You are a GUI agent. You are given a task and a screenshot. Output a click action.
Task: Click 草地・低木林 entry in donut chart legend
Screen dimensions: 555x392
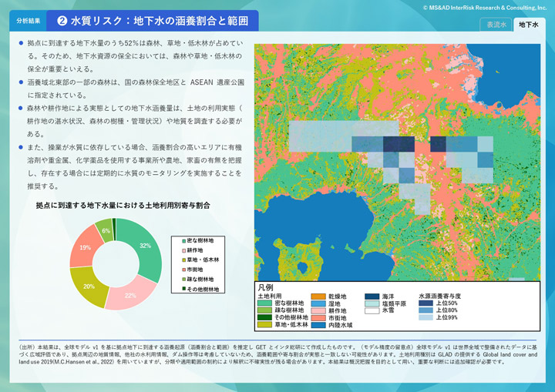pos(200,260)
